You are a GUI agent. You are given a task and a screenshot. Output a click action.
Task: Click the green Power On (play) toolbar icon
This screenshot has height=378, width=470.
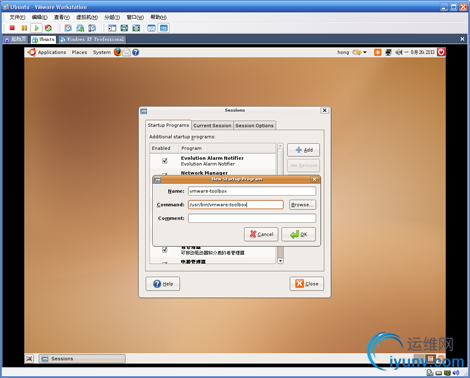36,28
